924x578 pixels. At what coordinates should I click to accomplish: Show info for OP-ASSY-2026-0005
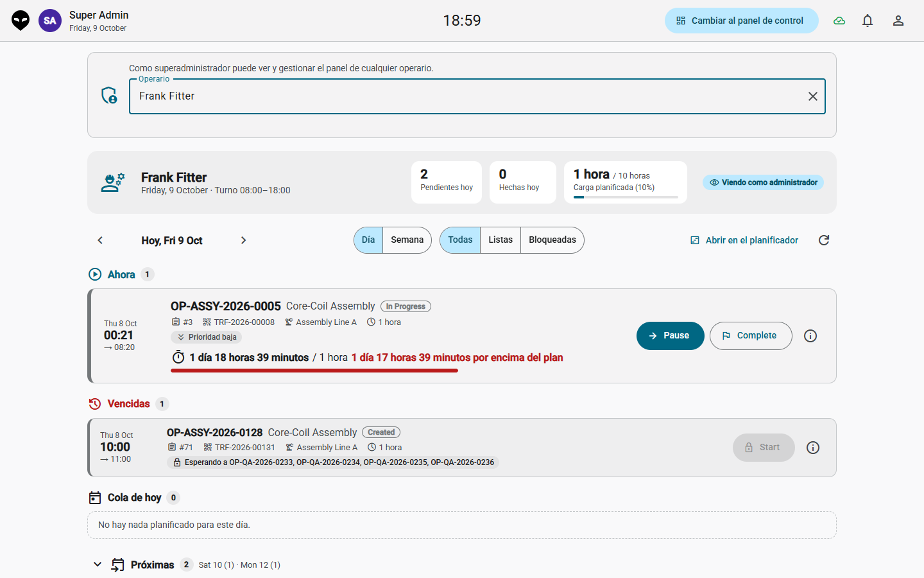click(x=810, y=336)
